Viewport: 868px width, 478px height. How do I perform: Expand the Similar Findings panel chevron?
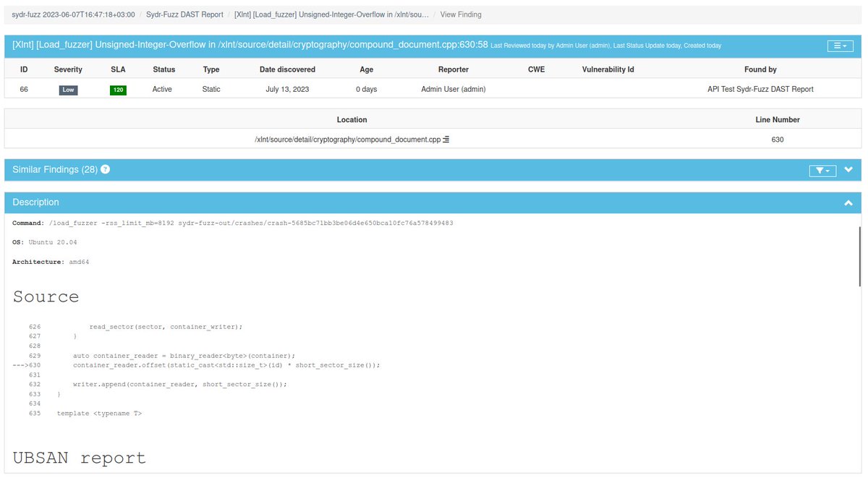[848, 170]
